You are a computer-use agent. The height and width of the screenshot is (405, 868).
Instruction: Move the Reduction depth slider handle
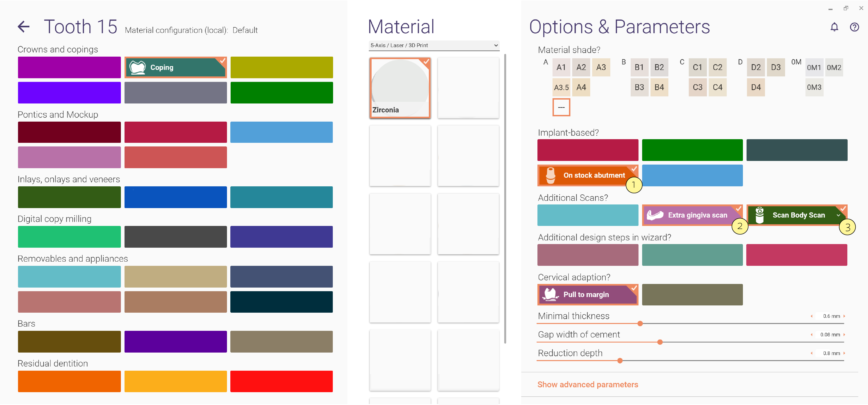click(620, 361)
